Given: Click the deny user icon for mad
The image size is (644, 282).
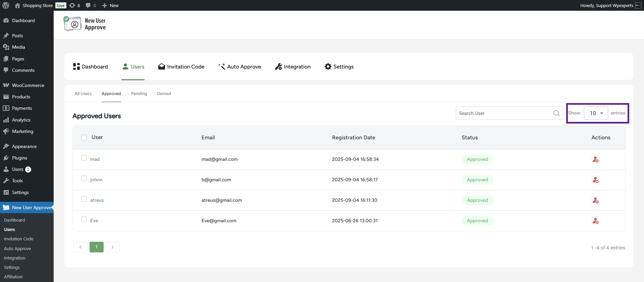Looking at the screenshot, I should (595, 159).
